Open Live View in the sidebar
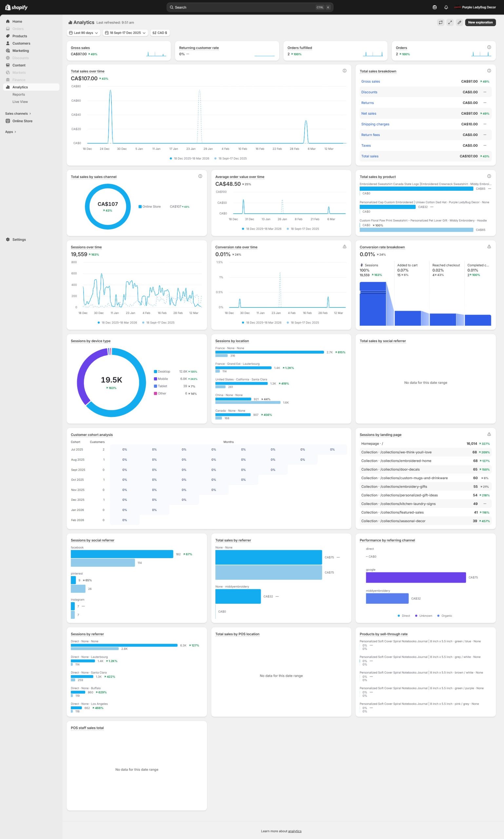504x839 pixels. (20, 102)
